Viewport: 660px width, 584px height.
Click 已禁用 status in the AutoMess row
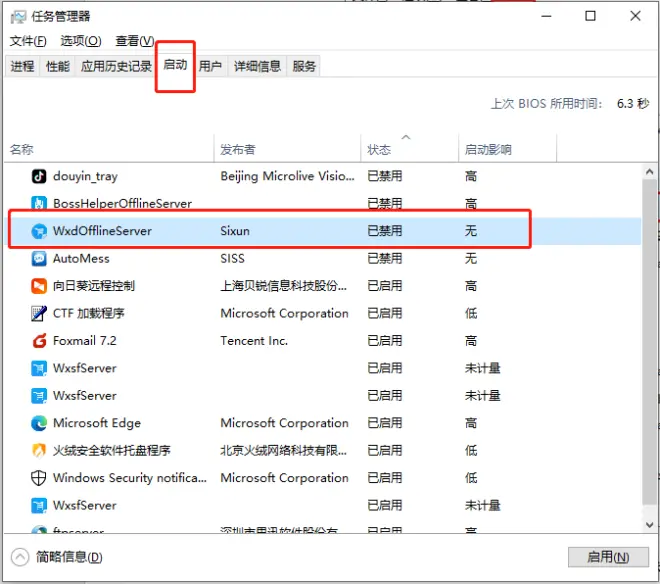(x=385, y=258)
